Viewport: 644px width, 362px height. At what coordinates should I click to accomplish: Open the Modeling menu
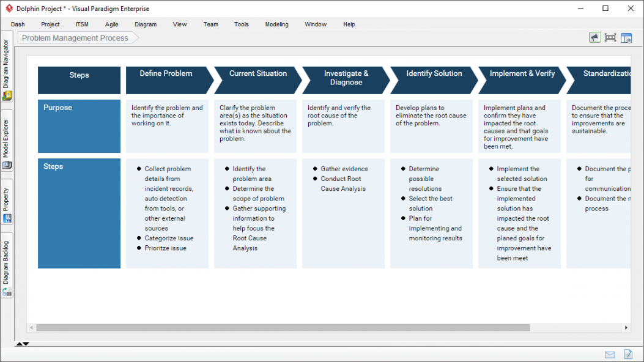(x=276, y=24)
